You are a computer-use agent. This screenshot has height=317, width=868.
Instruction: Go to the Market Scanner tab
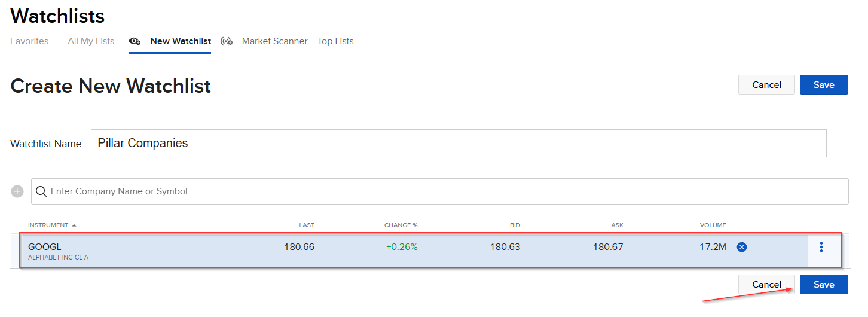click(275, 41)
